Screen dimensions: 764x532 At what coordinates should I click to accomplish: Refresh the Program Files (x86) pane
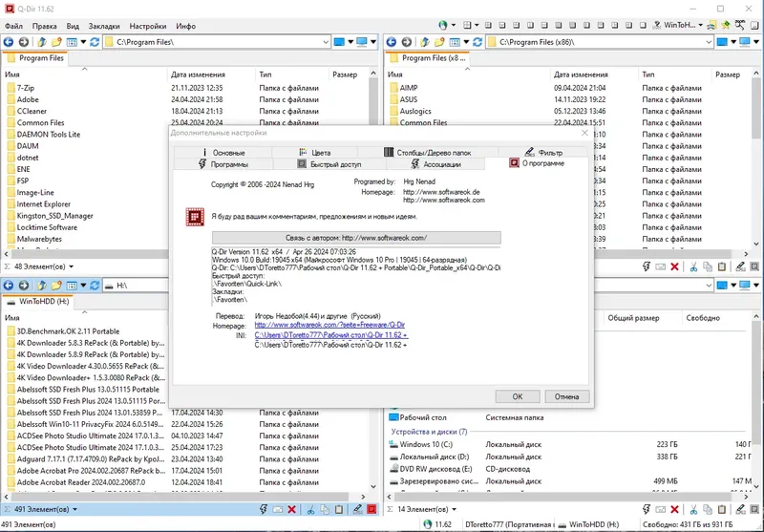[477, 42]
